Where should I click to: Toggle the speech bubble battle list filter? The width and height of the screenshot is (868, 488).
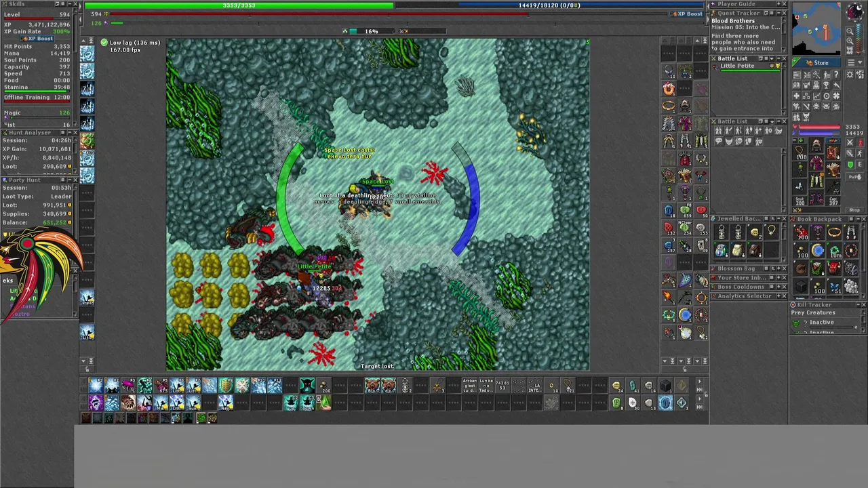point(718,141)
